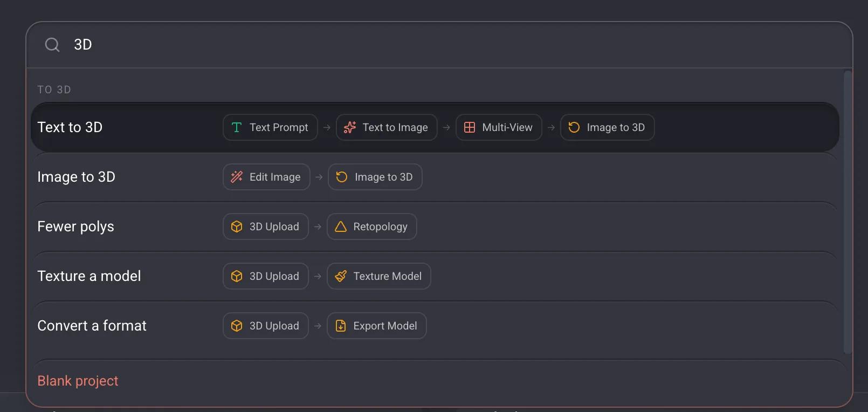868x412 pixels.
Task: Click the Text to Image node chip
Action: 387,127
